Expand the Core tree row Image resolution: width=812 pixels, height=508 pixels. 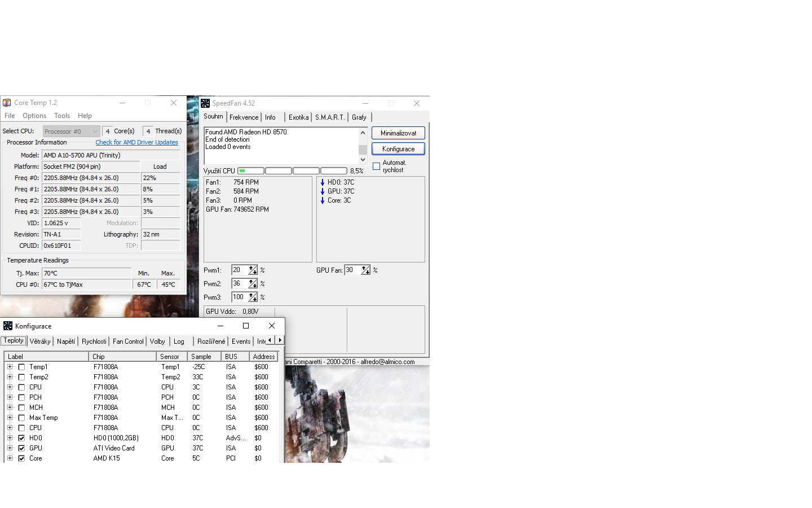click(x=10, y=458)
